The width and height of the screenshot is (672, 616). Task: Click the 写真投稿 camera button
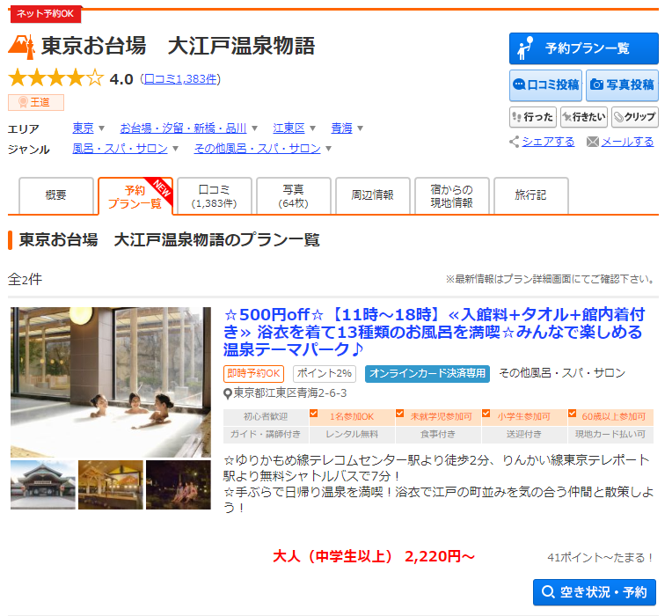pos(622,85)
